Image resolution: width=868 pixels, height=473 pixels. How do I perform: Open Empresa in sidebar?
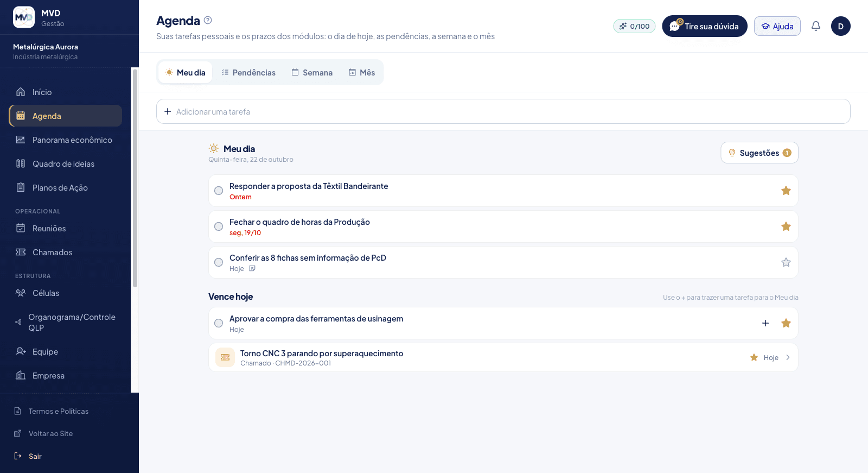65,376
